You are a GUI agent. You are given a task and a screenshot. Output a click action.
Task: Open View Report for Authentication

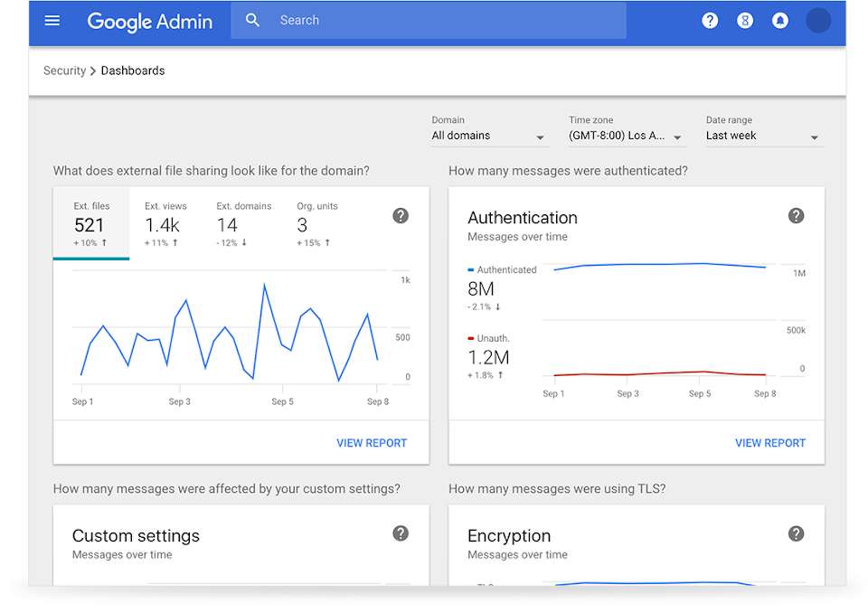[769, 443]
